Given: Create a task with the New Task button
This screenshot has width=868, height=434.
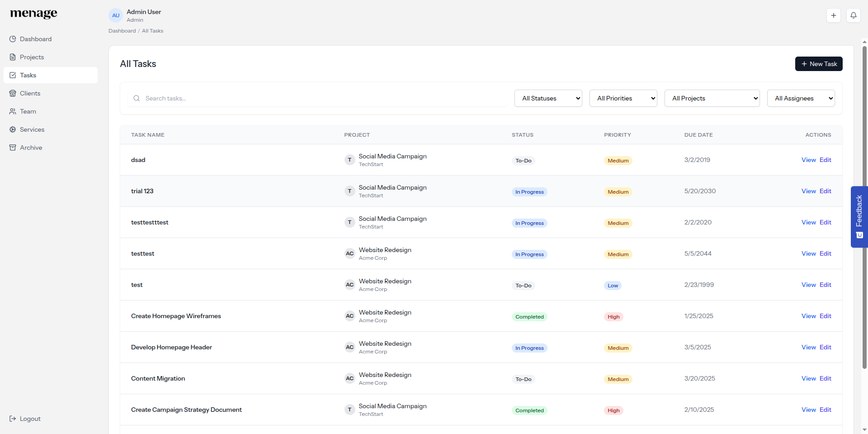Looking at the screenshot, I should click(819, 64).
